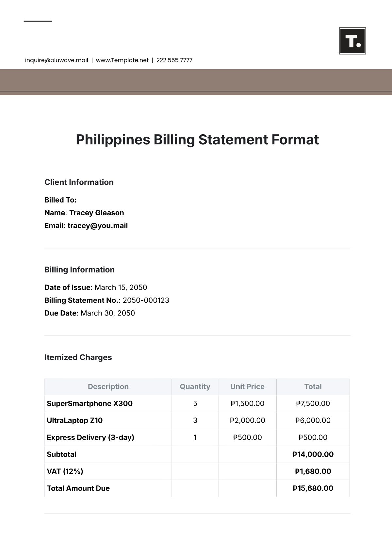Click the billing statement number 2050-000123
Viewport: 392px width, 554px height.
point(146,301)
